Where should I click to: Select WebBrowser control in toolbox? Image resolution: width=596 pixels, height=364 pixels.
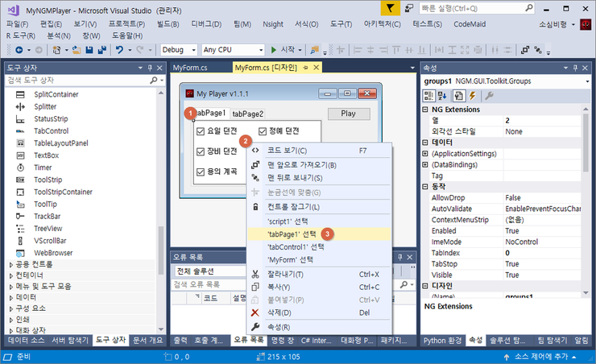tap(53, 253)
